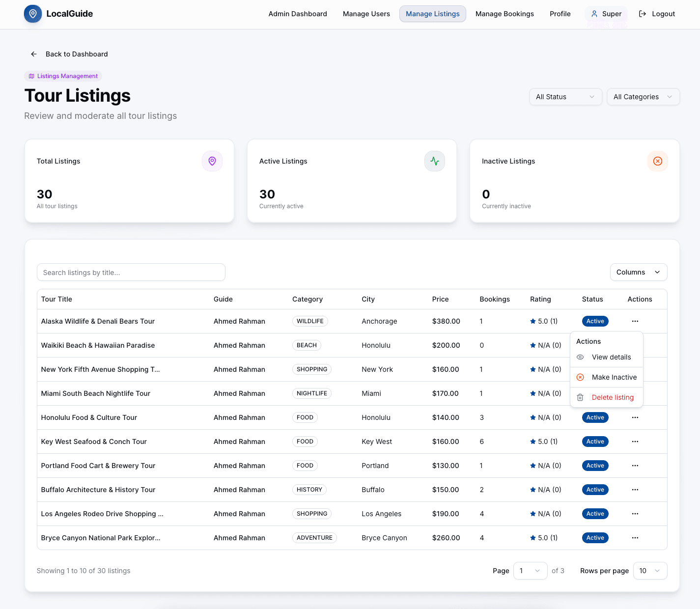Click the Total Listings location pin icon

(212, 161)
